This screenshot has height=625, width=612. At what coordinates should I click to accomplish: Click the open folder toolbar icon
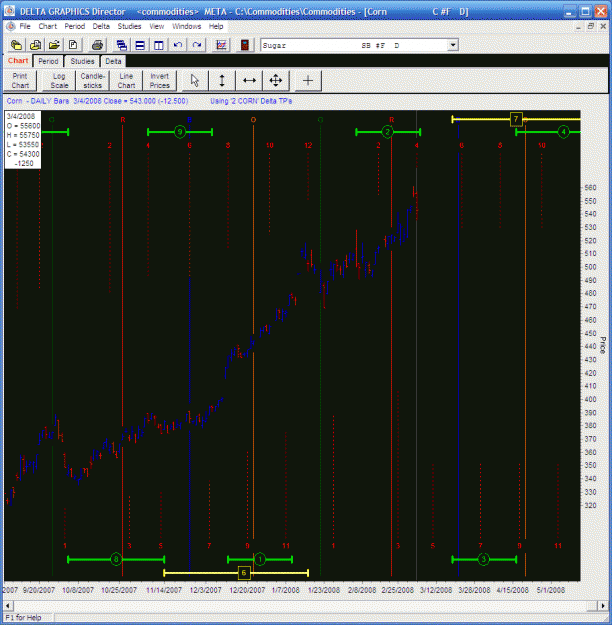54,45
